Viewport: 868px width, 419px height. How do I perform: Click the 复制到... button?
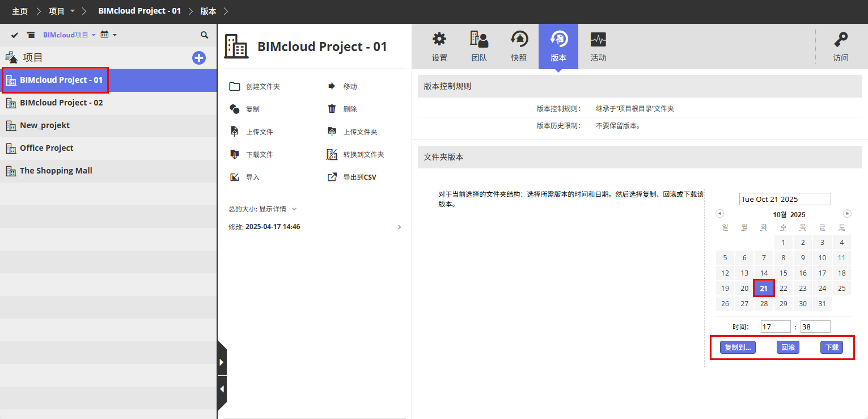point(738,348)
